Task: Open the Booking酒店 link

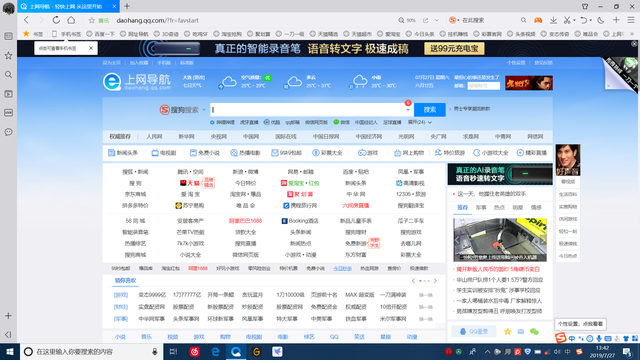Action: point(300,221)
